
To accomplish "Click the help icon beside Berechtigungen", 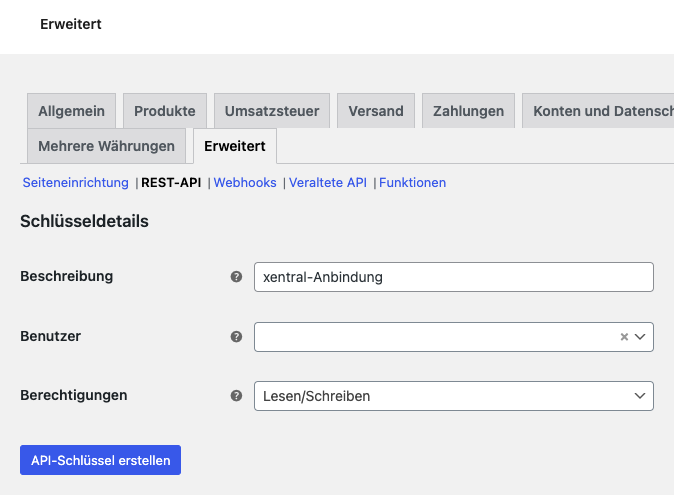I will [x=236, y=396].
